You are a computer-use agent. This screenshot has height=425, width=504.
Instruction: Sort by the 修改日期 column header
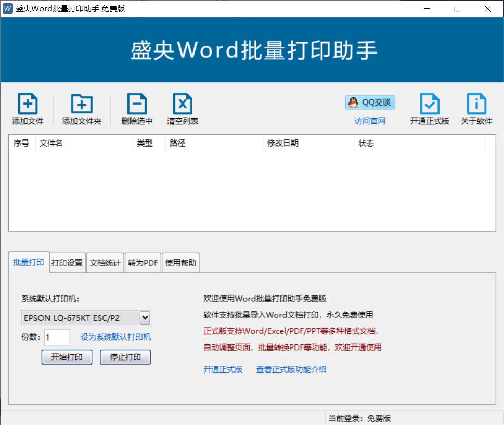(308, 143)
